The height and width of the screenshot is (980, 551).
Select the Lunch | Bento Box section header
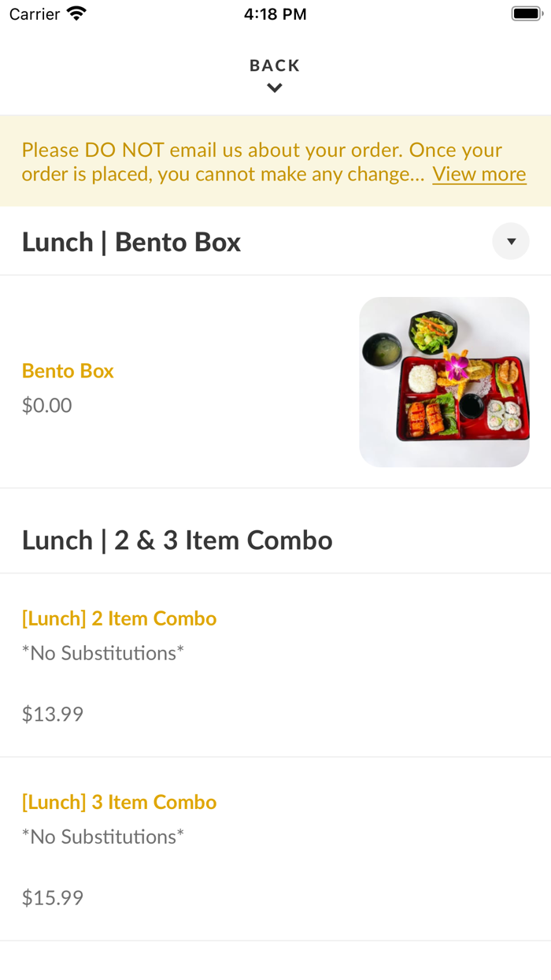[x=131, y=242]
